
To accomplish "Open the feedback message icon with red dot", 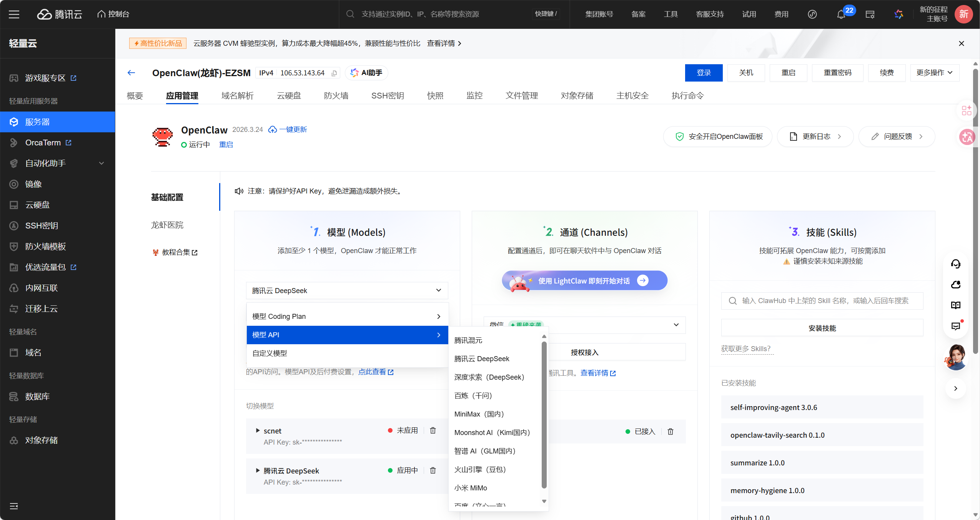I will point(955,326).
